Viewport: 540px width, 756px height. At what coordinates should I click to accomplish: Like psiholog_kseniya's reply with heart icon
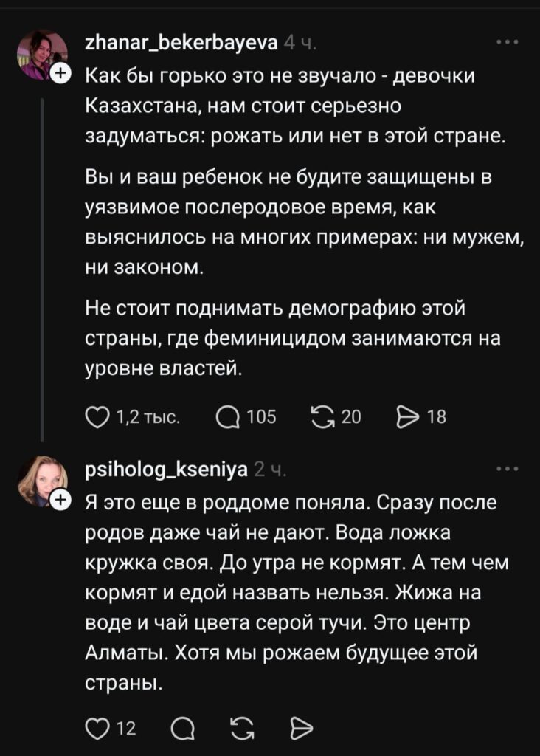[97, 729]
